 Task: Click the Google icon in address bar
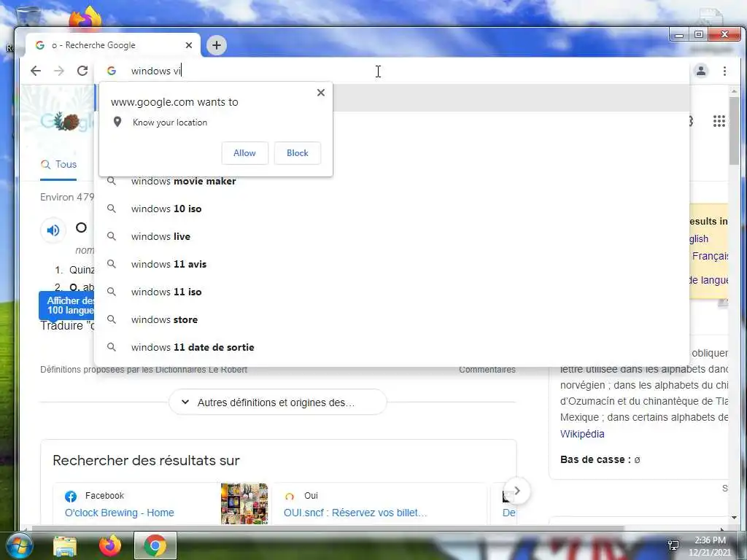pyautogui.click(x=112, y=71)
